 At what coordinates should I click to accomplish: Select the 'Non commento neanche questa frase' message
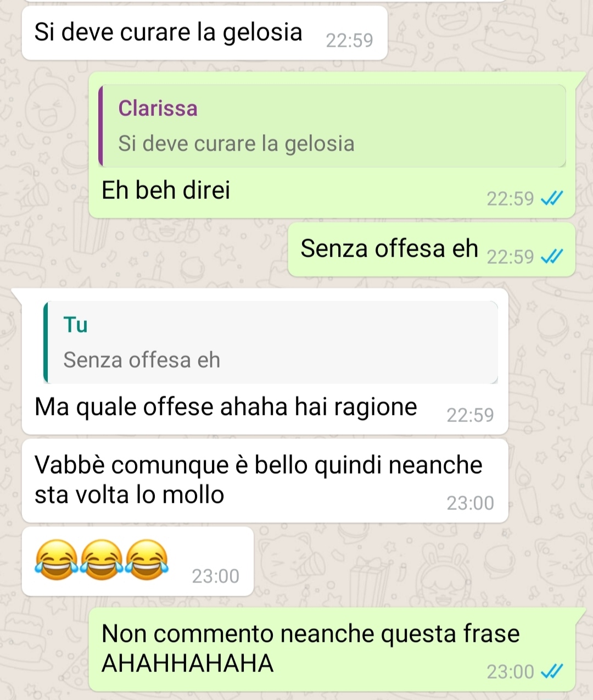[x=332, y=650]
